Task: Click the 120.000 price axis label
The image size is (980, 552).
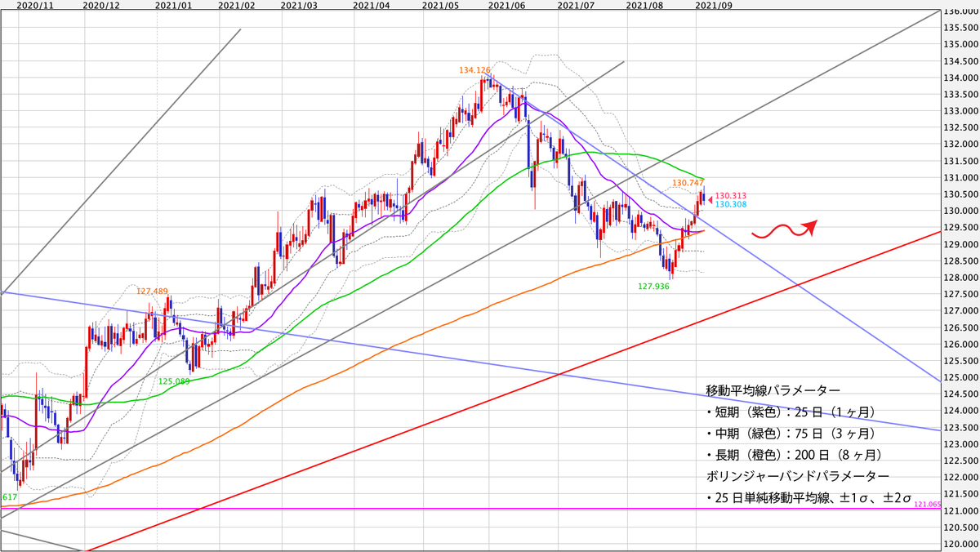Action: tap(962, 544)
